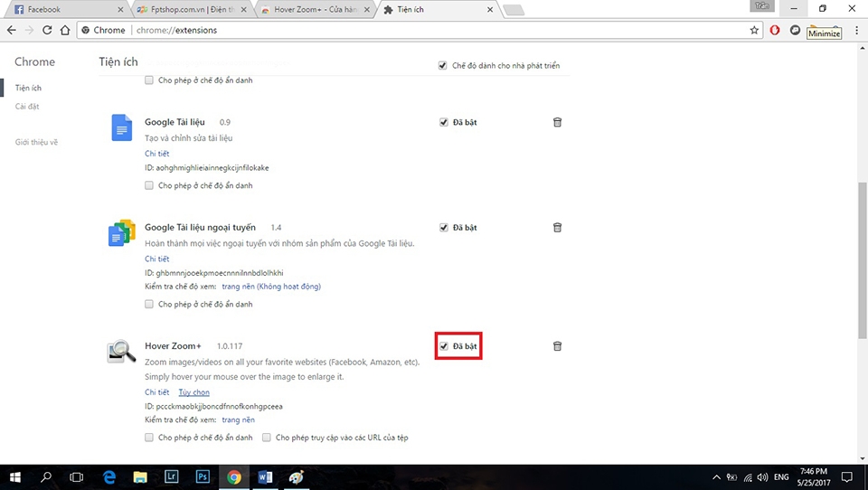The height and width of the screenshot is (490, 868).
Task: Enable incognito mode for Hover Zoom+
Action: coord(149,438)
